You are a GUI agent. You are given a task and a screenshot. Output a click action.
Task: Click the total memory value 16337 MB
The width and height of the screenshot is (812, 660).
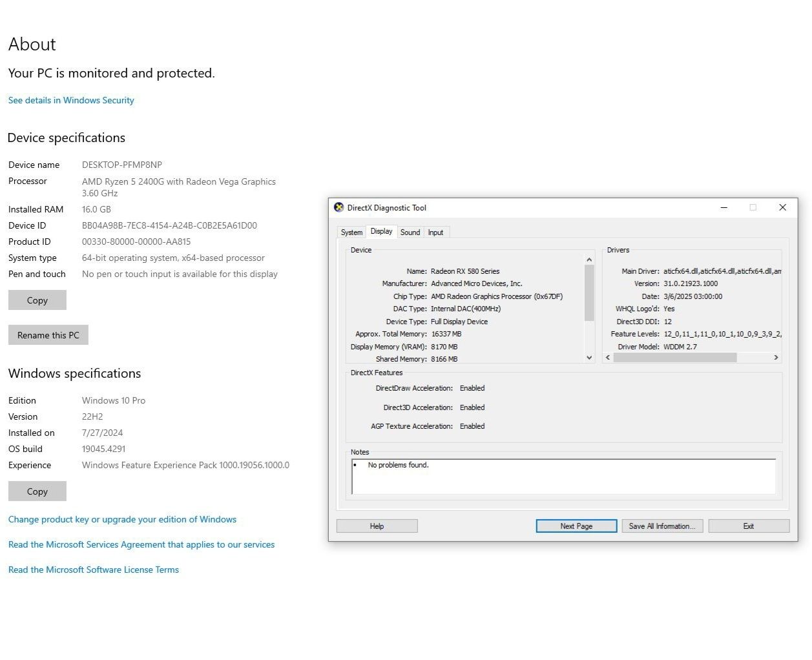tap(446, 334)
